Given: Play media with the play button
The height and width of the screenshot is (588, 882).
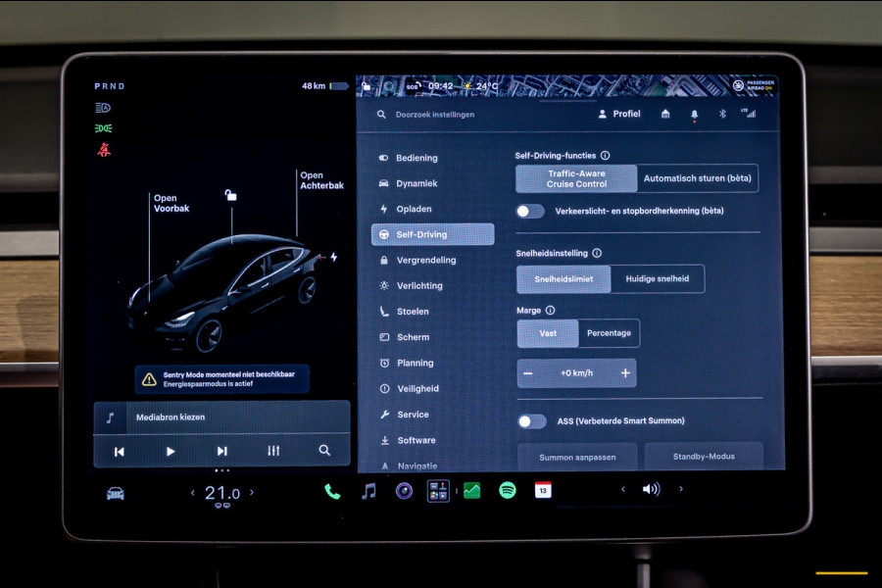Looking at the screenshot, I should pos(171,451).
